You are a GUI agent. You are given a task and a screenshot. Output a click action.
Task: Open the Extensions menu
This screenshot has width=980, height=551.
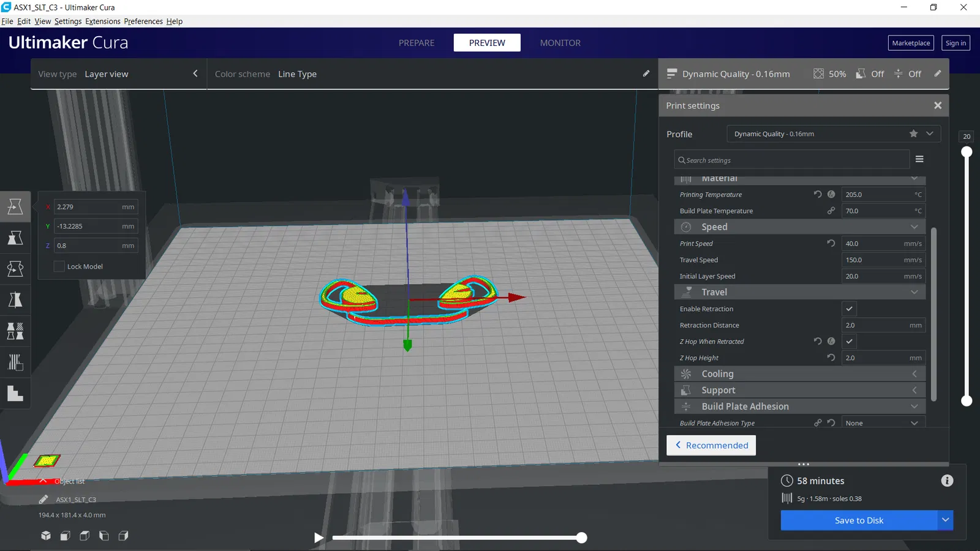[x=103, y=21]
